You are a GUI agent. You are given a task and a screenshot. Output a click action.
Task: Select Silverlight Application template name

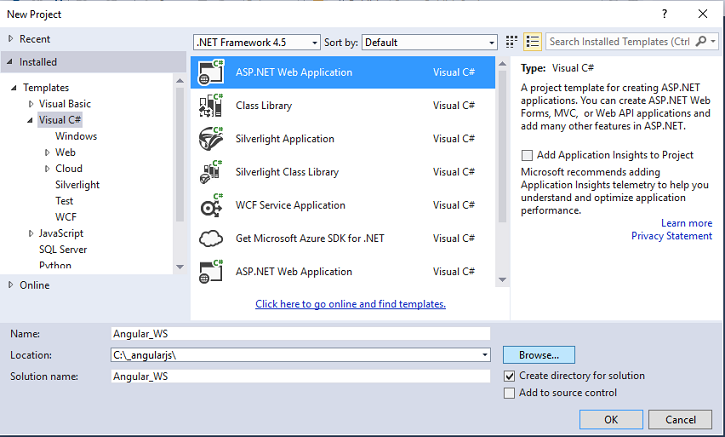pos(285,139)
